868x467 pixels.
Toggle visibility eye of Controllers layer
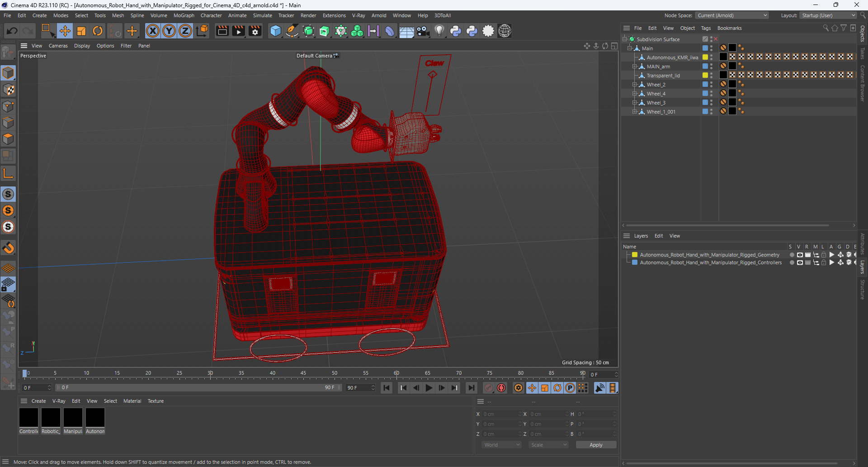click(800, 262)
